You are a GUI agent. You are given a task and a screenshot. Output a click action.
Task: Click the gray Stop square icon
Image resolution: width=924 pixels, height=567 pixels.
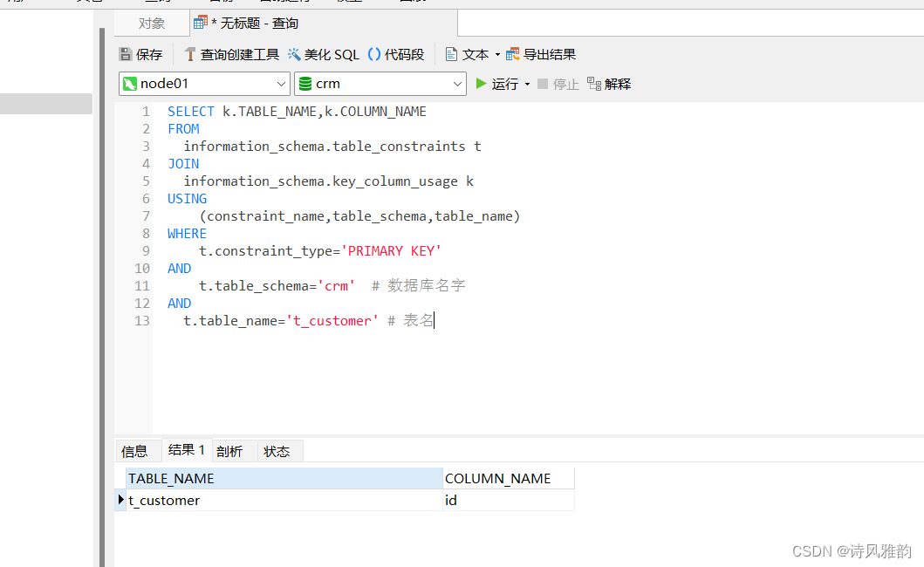543,84
